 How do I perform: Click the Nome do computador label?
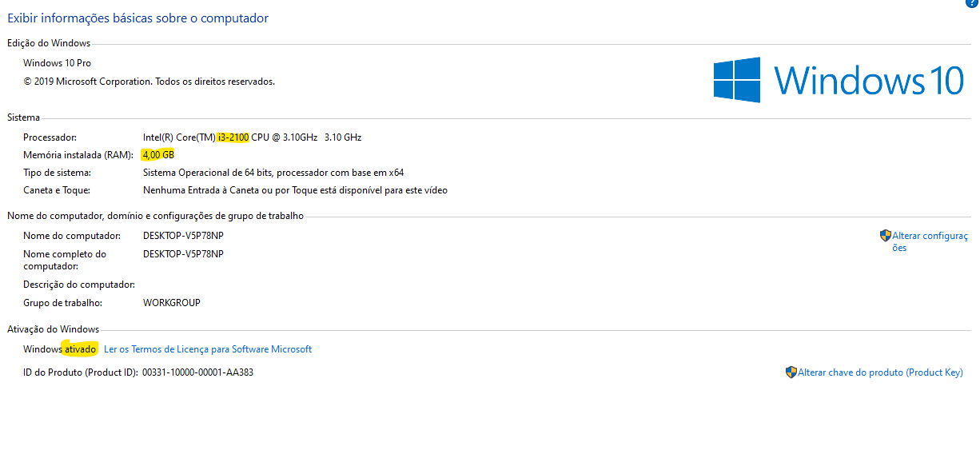[72, 236]
